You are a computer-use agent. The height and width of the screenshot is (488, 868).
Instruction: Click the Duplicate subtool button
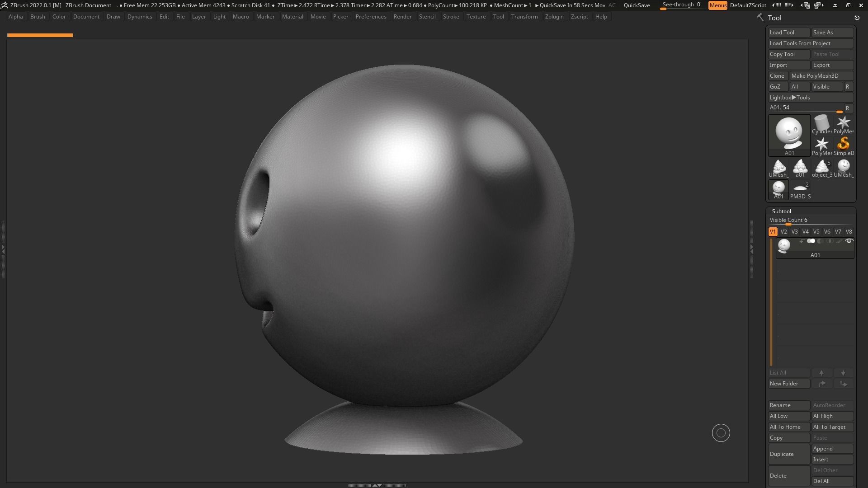click(789, 454)
